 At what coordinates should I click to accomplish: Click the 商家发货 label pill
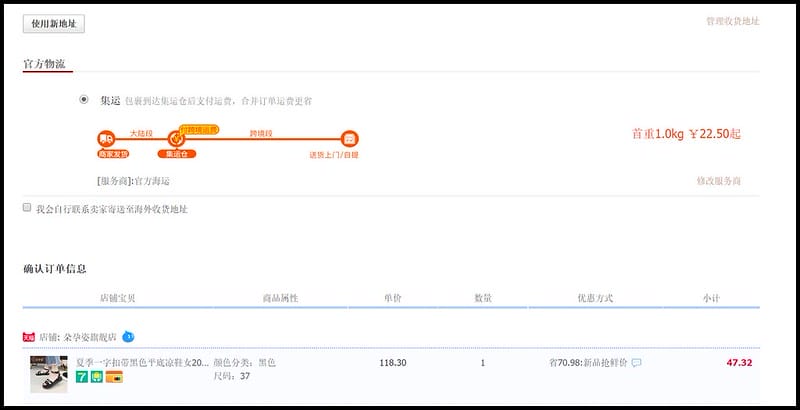[113, 154]
